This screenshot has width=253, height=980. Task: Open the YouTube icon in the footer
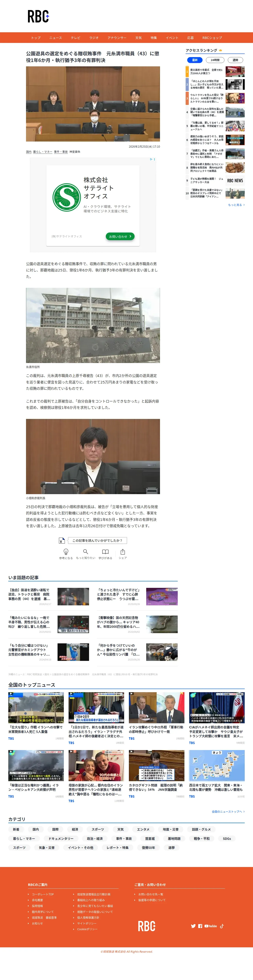[x=210, y=926]
